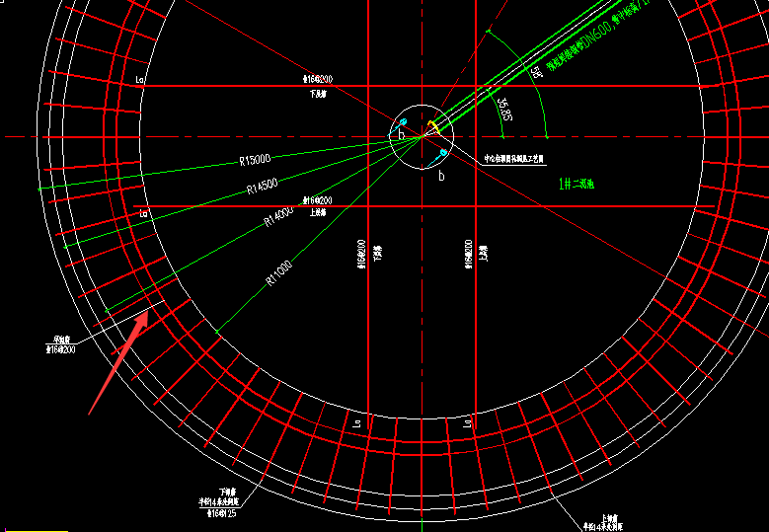Click the bottom-right leader annotation text at the screen edge
The width and height of the screenshot is (769, 532).
602,523
